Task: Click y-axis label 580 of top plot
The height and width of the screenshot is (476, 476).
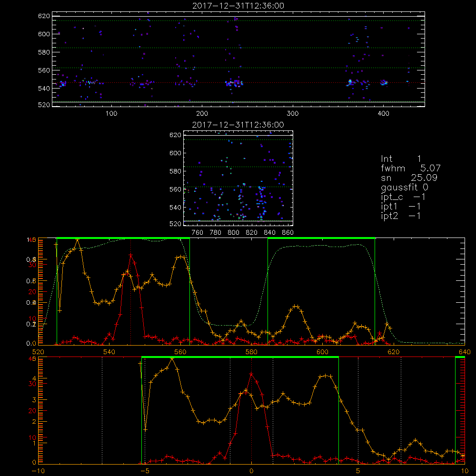Action: 44,52
